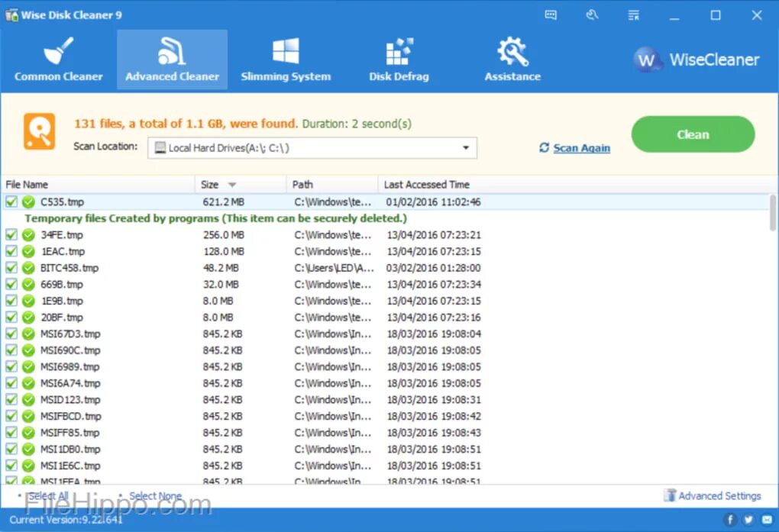
Task: Sort by Path column header
Action: pyautogui.click(x=332, y=184)
